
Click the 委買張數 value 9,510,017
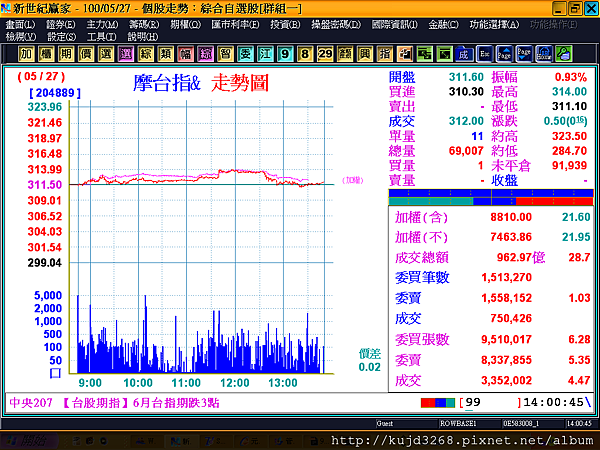click(507, 339)
